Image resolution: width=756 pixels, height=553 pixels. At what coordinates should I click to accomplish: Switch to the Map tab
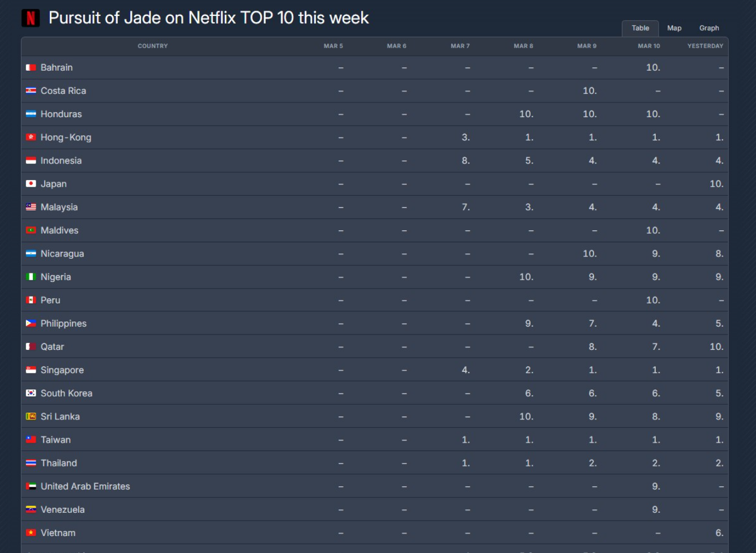tap(674, 28)
